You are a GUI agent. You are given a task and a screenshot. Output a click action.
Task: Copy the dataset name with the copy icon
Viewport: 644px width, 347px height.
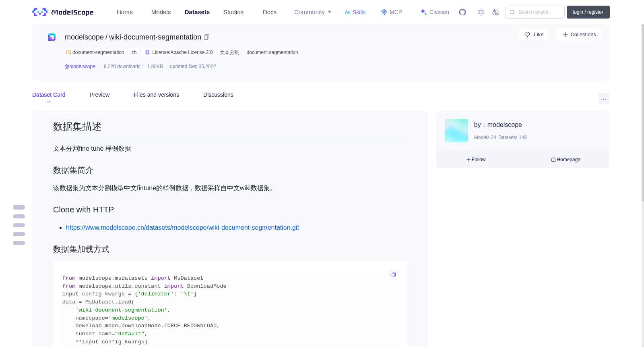(x=206, y=37)
